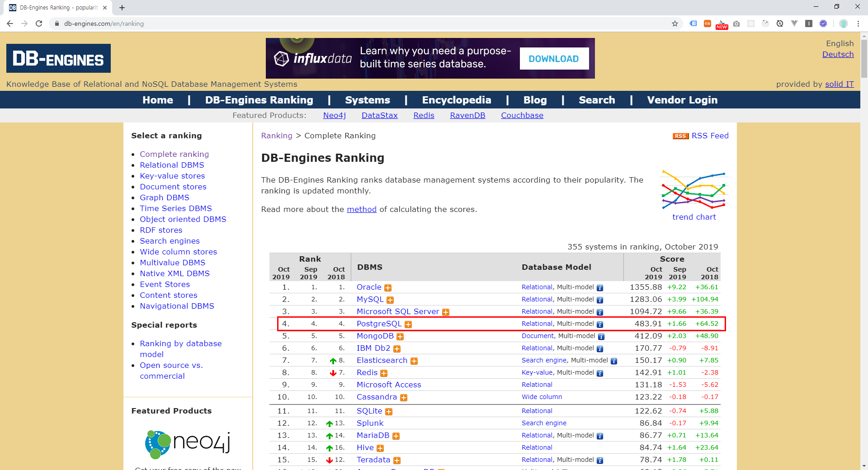Click the plus icon next to PostgreSQL

(408, 324)
